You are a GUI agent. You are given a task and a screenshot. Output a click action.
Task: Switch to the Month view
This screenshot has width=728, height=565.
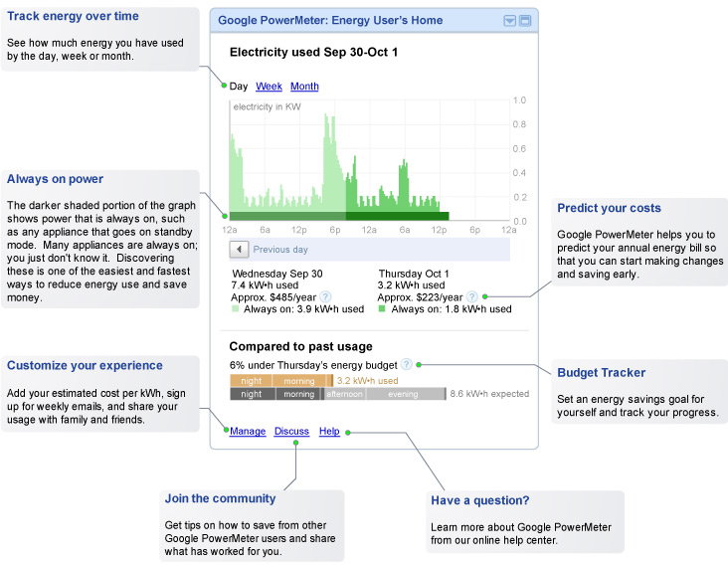tap(304, 87)
